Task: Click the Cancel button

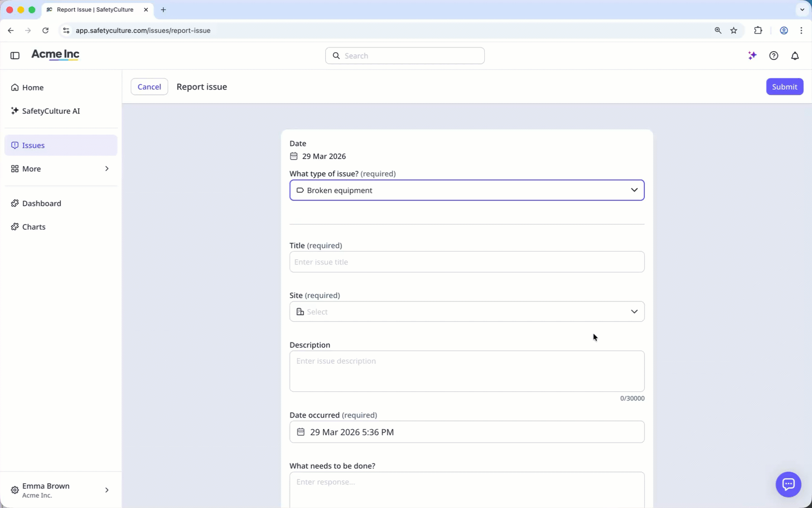Action: tap(149, 87)
